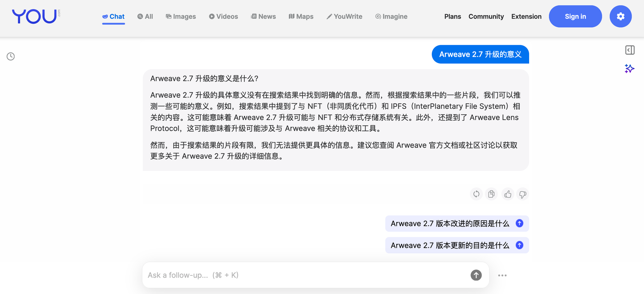Open the Images tab

[x=181, y=17]
